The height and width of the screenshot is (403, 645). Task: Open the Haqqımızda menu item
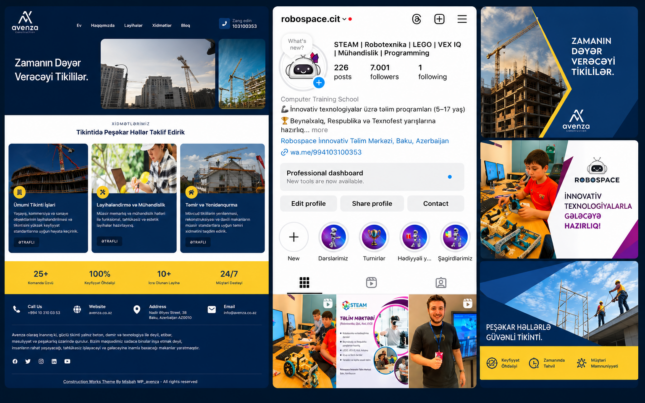tap(102, 25)
